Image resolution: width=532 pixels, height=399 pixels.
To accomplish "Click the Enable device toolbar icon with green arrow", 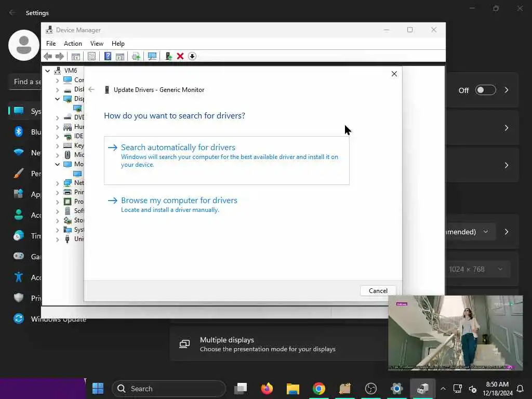I will (168, 56).
